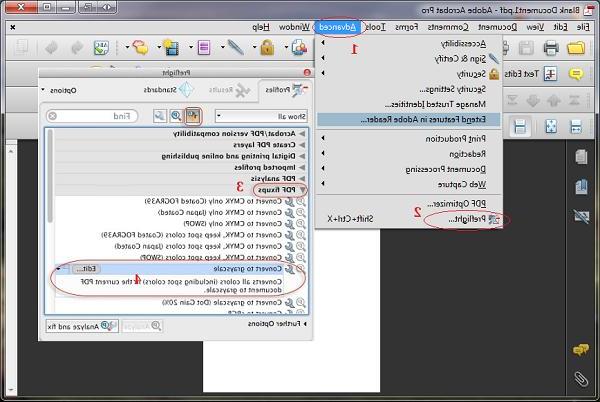
Task: Select Convert to grayscale fixup row
Action: tap(180, 269)
